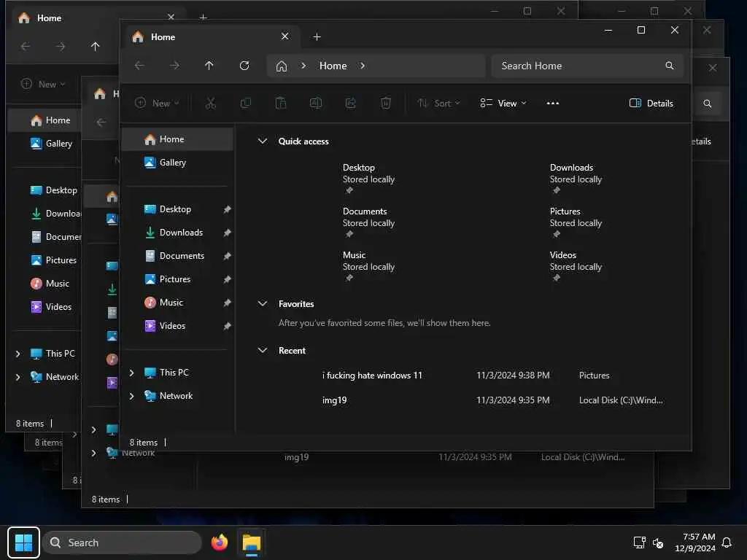The width and height of the screenshot is (747, 560).
Task: Go up one level in front window
Action: [x=209, y=66]
